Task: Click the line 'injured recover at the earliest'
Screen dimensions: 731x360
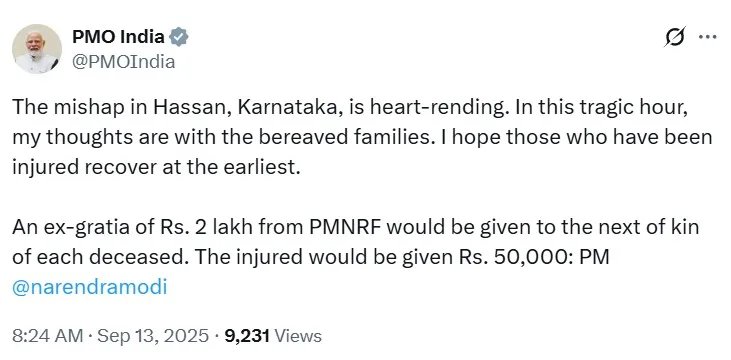Action: 156,167
